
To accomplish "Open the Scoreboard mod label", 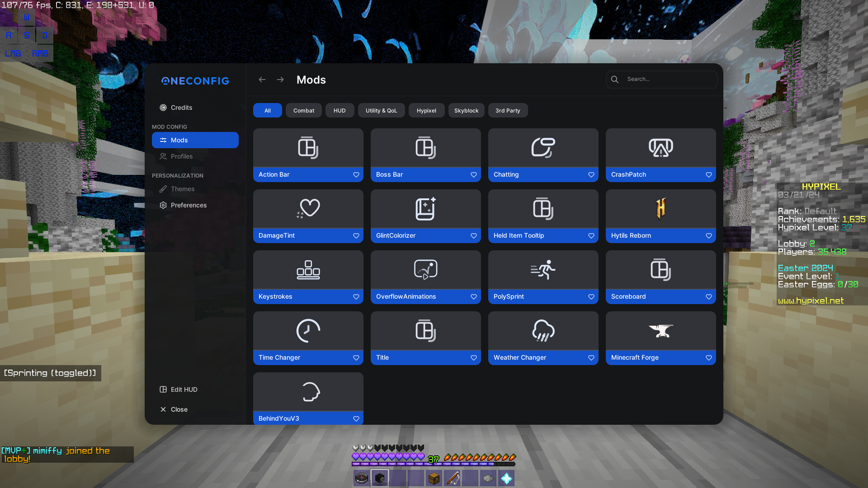I will (x=628, y=296).
